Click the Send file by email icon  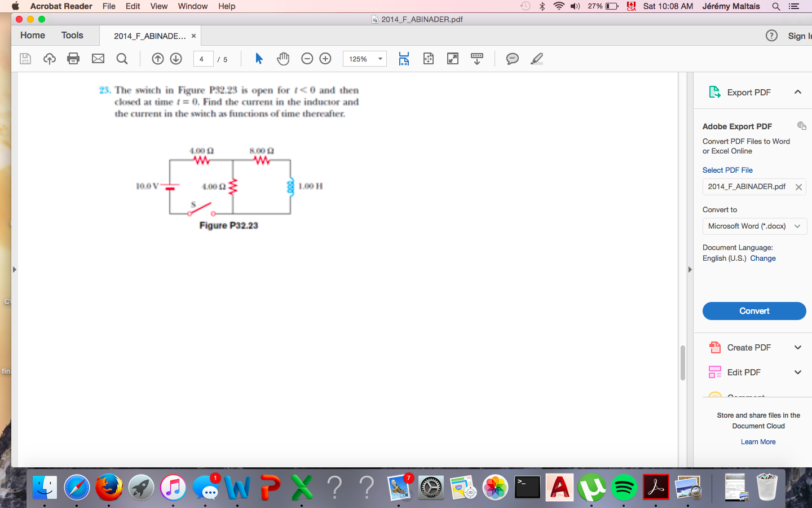tap(98, 59)
